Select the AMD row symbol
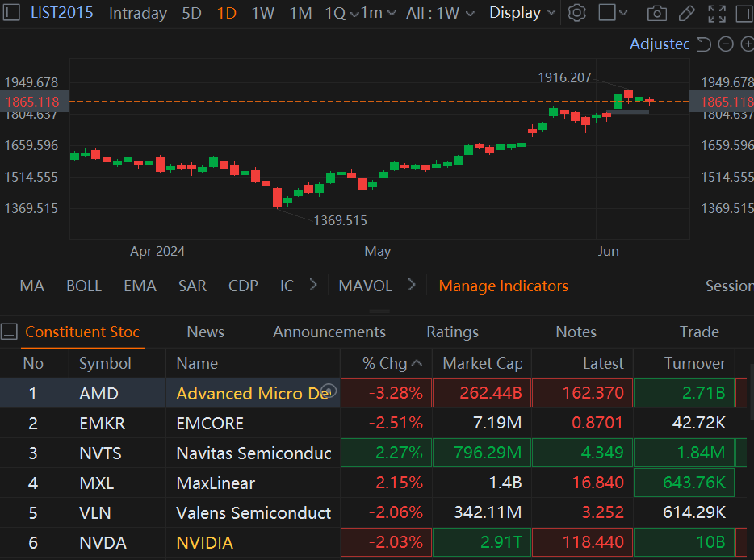This screenshot has width=754, height=560. tap(98, 393)
